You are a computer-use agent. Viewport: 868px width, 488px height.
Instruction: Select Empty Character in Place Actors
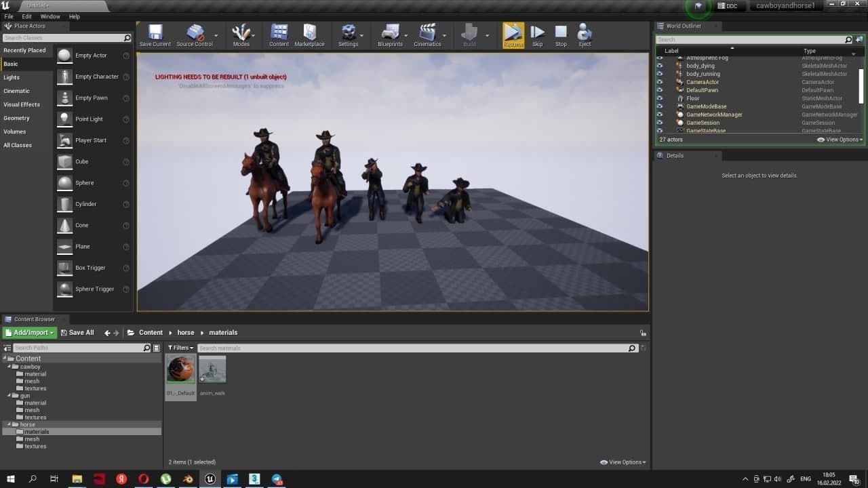93,77
